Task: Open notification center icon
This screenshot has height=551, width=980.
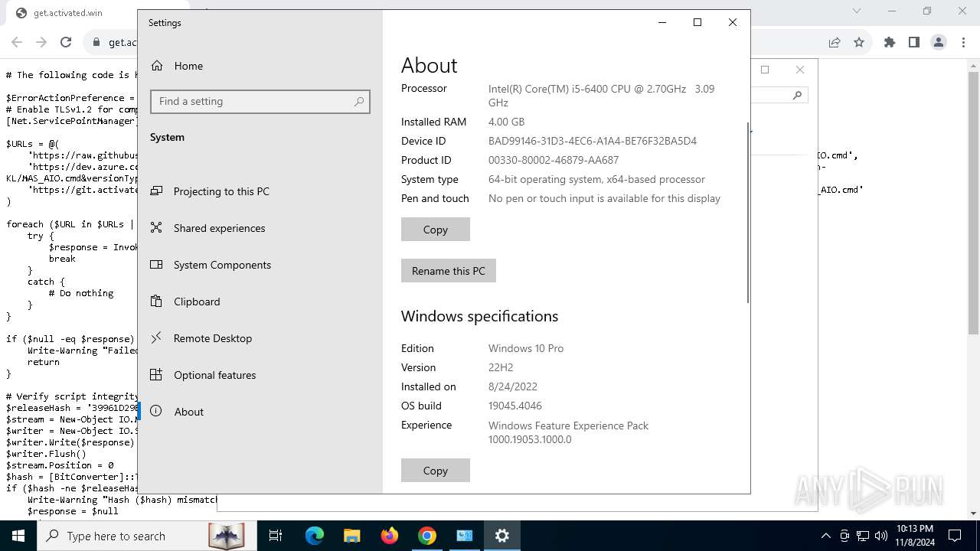Action: click(x=955, y=536)
